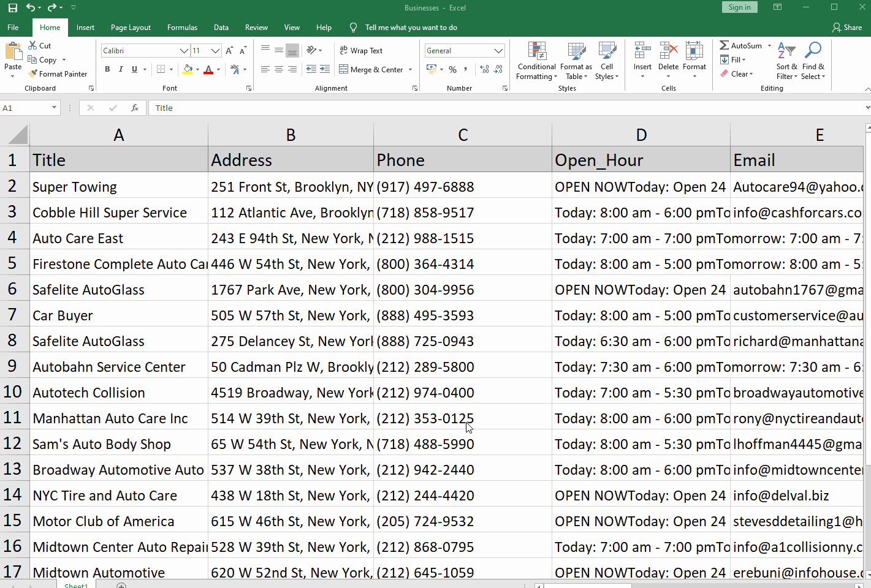Open Find & Select menu
The height and width of the screenshot is (588, 871).
point(813,61)
